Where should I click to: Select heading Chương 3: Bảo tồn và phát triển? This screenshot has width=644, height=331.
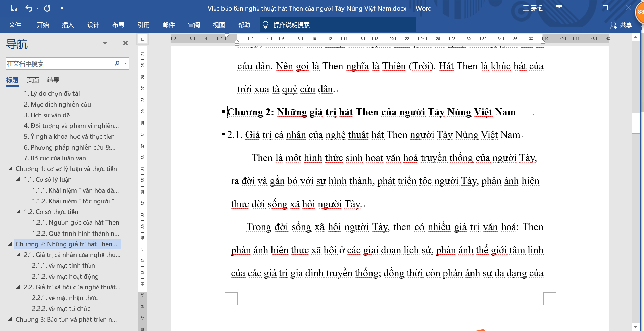click(x=66, y=319)
